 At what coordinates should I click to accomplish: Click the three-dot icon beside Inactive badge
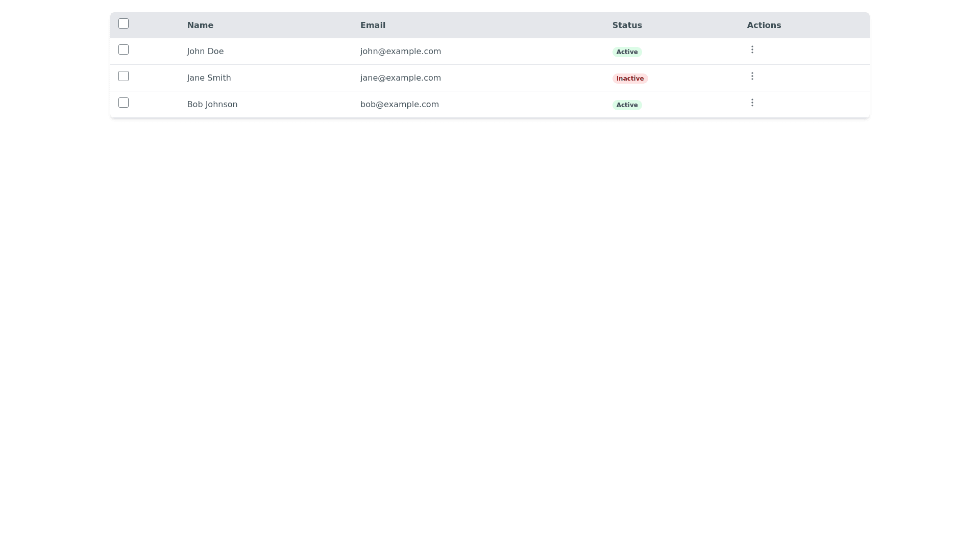752,76
